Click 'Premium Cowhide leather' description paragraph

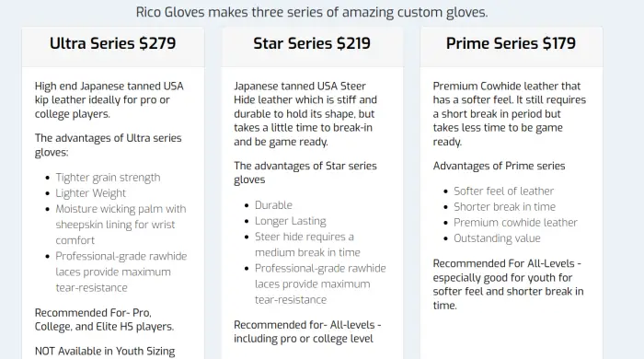[510, 114]
